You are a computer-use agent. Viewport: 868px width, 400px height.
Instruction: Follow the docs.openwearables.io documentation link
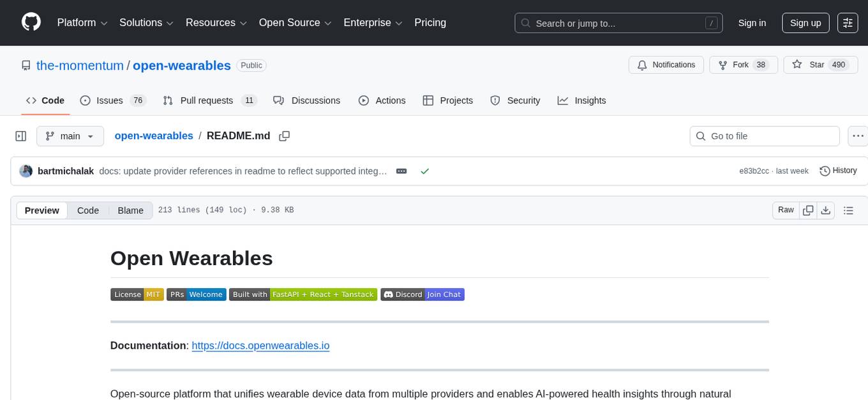click(260, 345)
